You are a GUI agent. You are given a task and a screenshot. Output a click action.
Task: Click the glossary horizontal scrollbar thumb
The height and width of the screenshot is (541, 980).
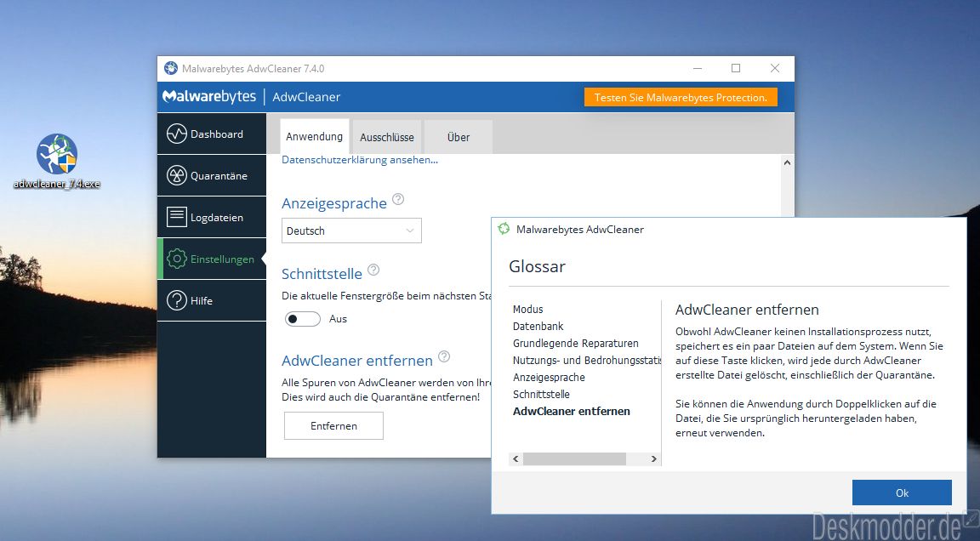[574, 458]
